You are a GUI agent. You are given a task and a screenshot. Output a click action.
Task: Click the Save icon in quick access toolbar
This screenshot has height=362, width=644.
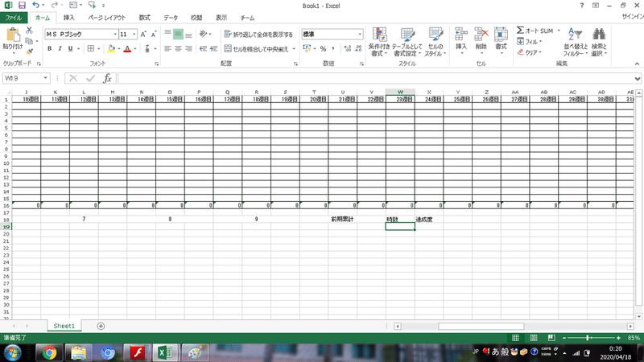(22, 6)
